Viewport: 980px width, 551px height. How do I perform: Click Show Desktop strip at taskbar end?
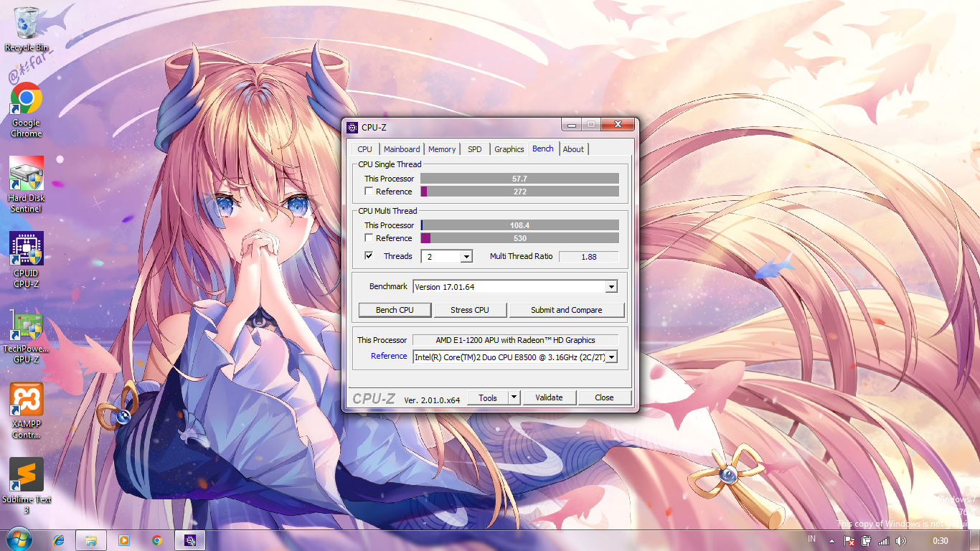point(975,541)
